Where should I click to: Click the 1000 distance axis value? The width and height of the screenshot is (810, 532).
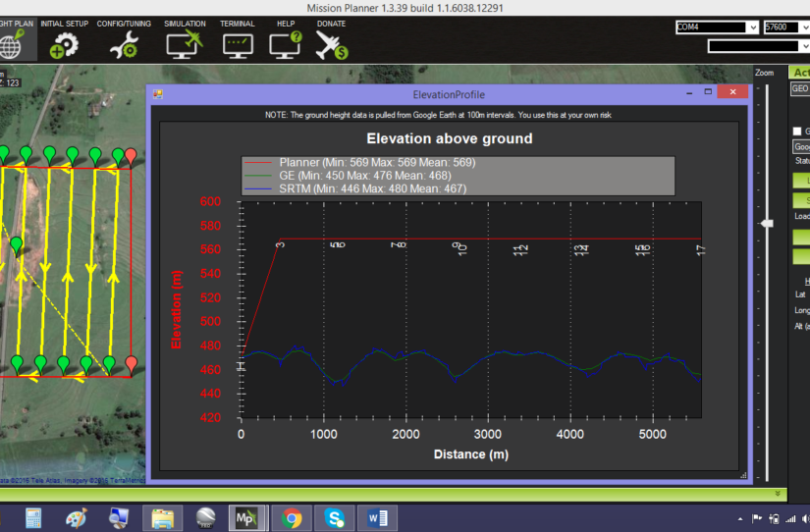tap(324, 434)
